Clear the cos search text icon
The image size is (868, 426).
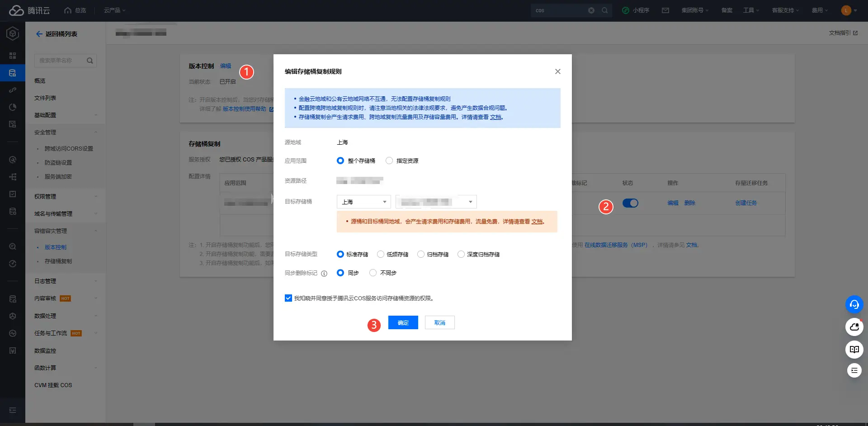pos(591,10)
